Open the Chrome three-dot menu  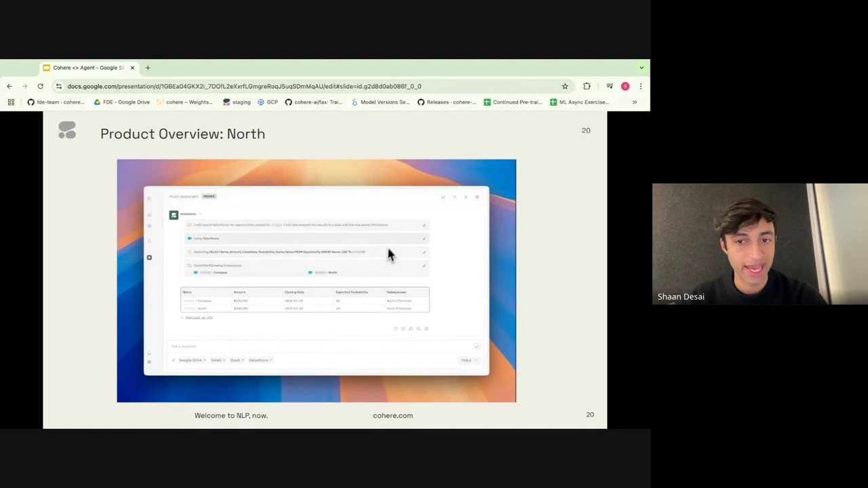pos(640,86)
